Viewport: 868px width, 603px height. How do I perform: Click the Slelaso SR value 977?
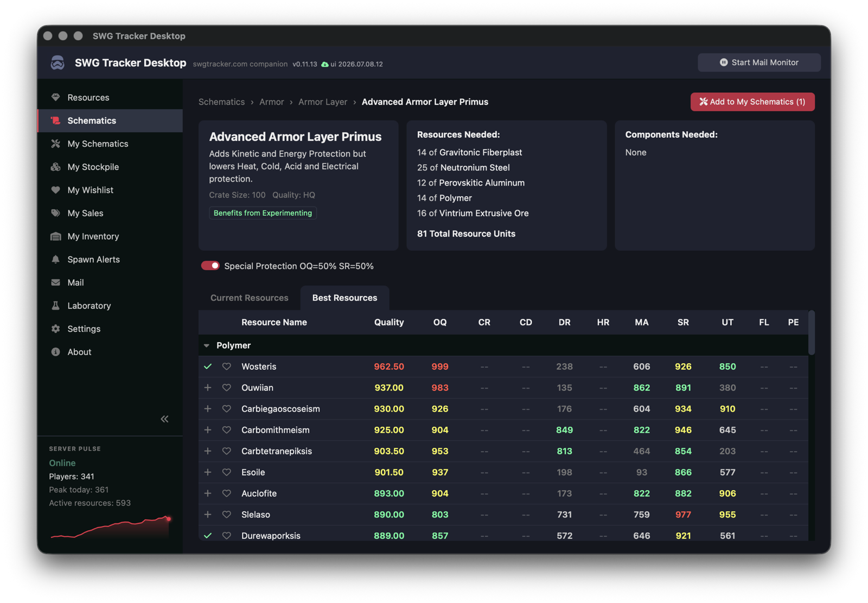pyautogui.click(x=683, y=515)
